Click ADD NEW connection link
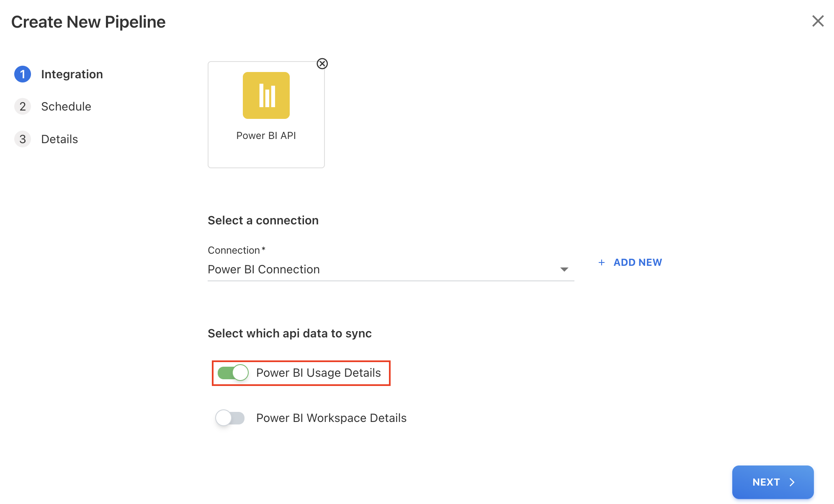 coord(637,262)
